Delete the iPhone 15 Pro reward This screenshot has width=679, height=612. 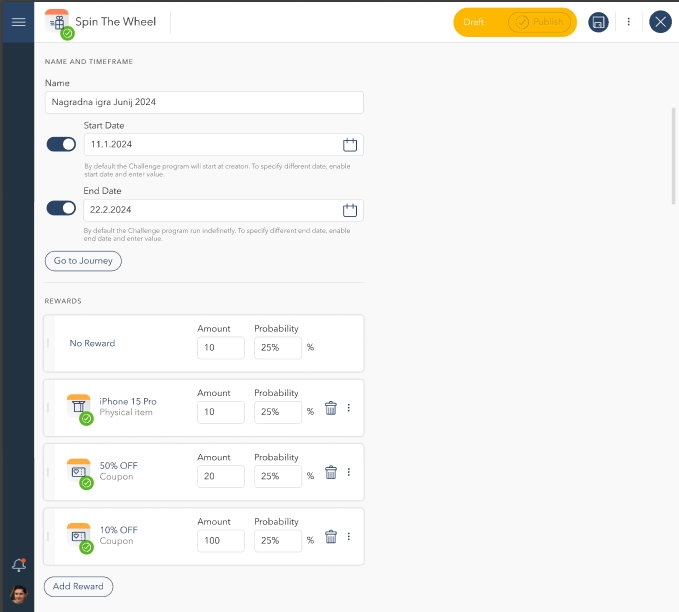[331, 408]
